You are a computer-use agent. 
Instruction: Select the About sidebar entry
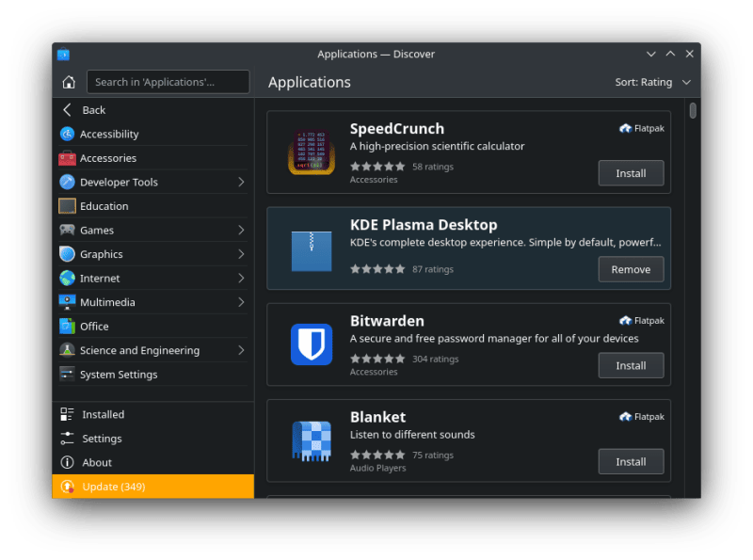point(96,463)
